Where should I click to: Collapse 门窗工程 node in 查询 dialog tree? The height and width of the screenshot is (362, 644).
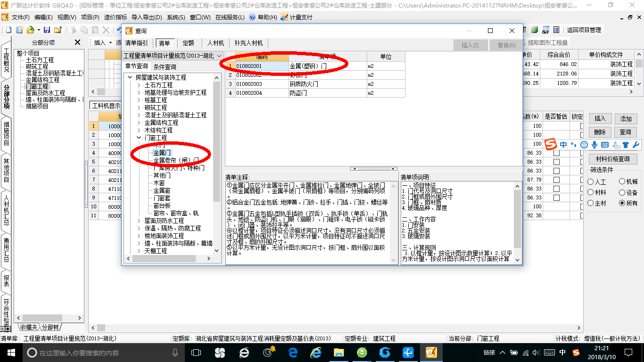139,138
